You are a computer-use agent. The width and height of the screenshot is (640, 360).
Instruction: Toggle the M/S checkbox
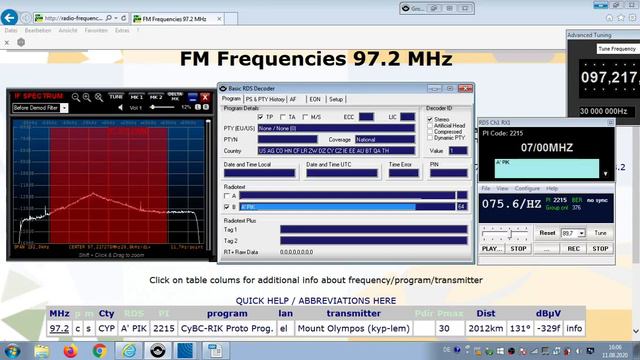[x=305, y=117]
